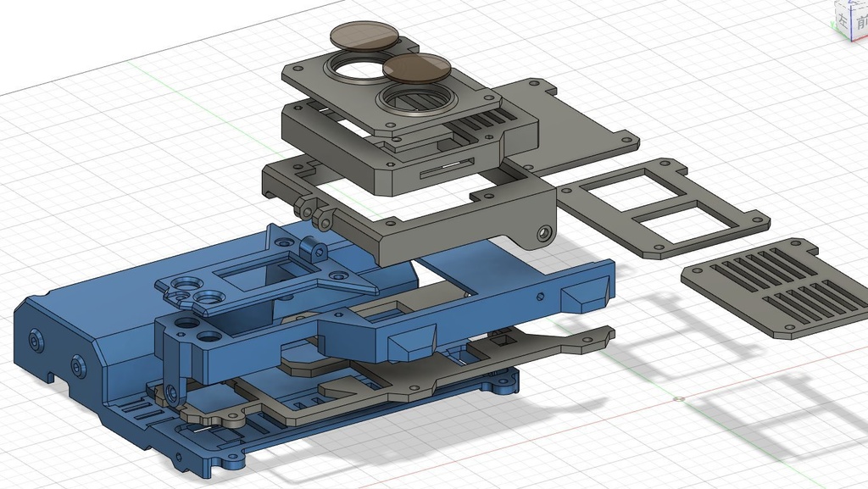This screenshot has height=489, width=868.
Task: Select the rear translucent round lens disc
Action: coord(364,35)
